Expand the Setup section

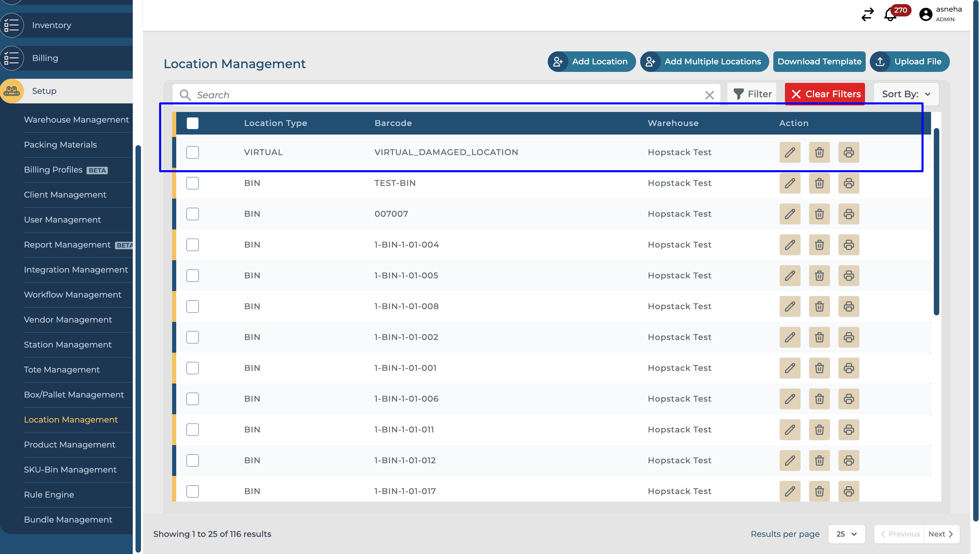click(44, 91)
